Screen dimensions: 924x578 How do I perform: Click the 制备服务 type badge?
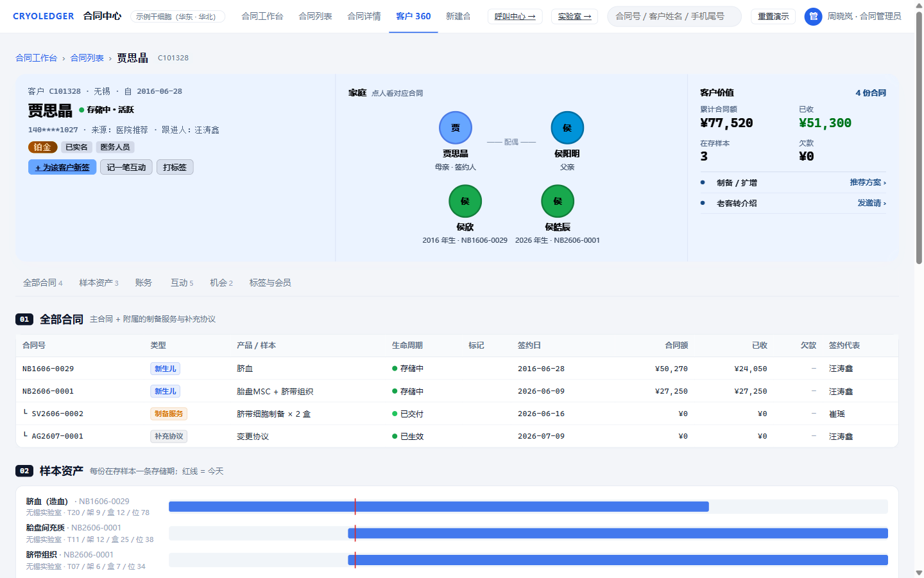point(169,414)
